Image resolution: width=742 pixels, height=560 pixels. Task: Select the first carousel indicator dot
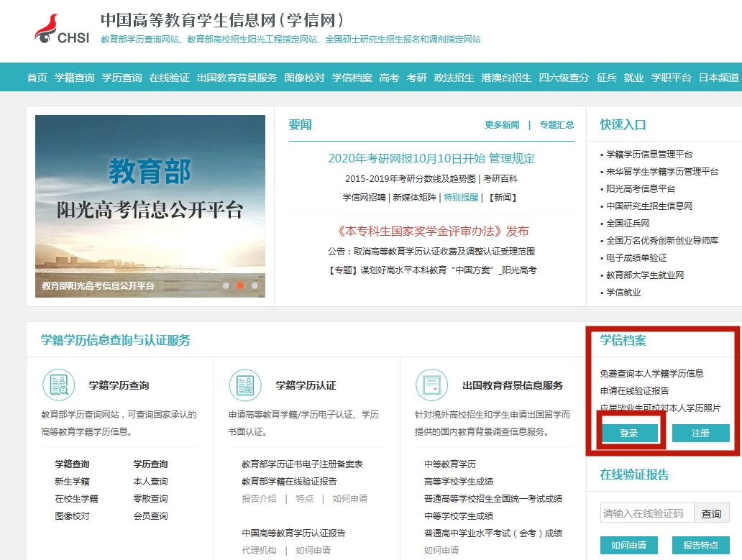coord(226,285)
